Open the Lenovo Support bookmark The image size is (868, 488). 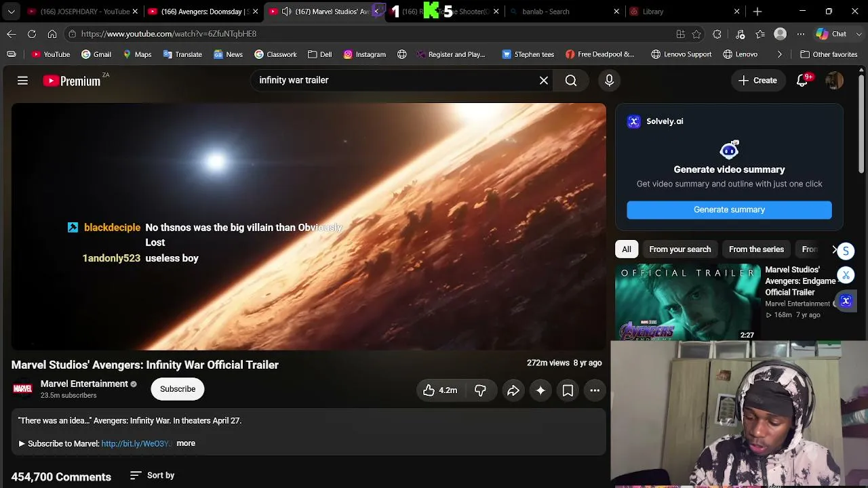point(682,54)
